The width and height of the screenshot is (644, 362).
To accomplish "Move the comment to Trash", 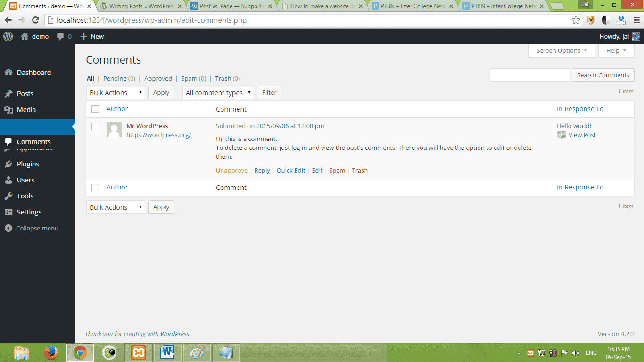I will pyautogui.click(x=360, y=170).
